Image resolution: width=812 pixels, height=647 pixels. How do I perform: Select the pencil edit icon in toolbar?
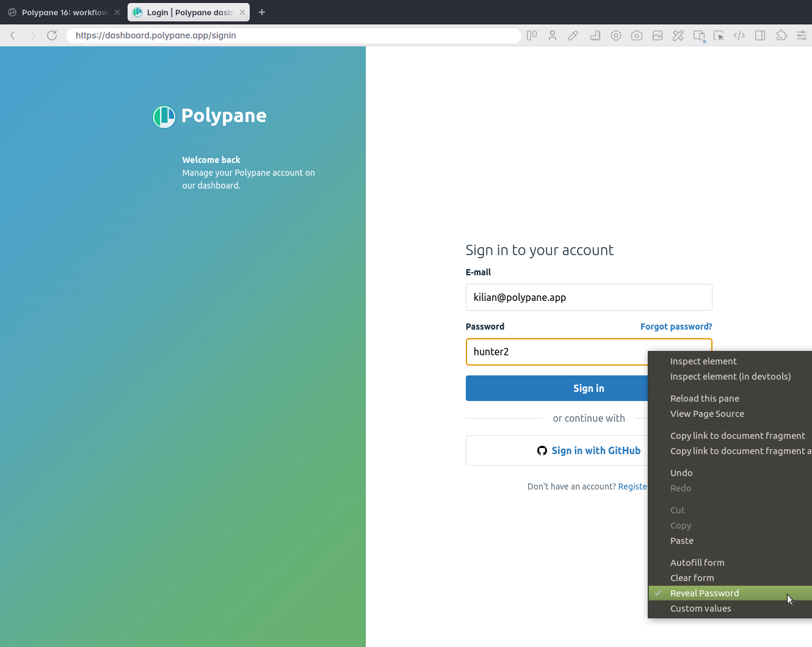pos(573,35)
